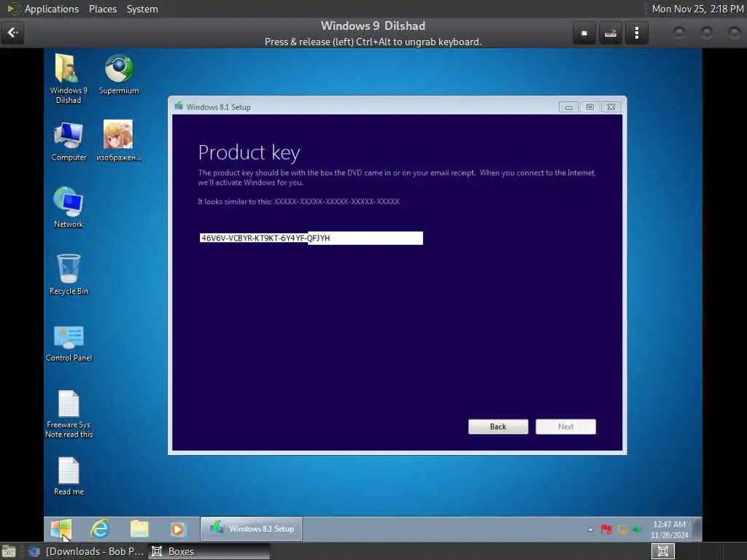
Task: Click the network tray icon
Action: coord(622,529)
